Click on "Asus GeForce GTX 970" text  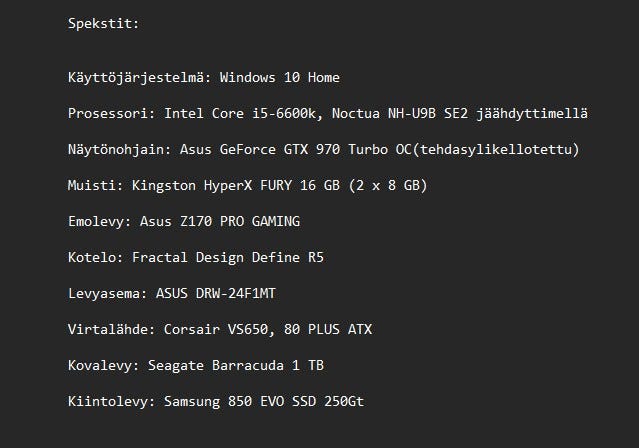pos(260,149)
